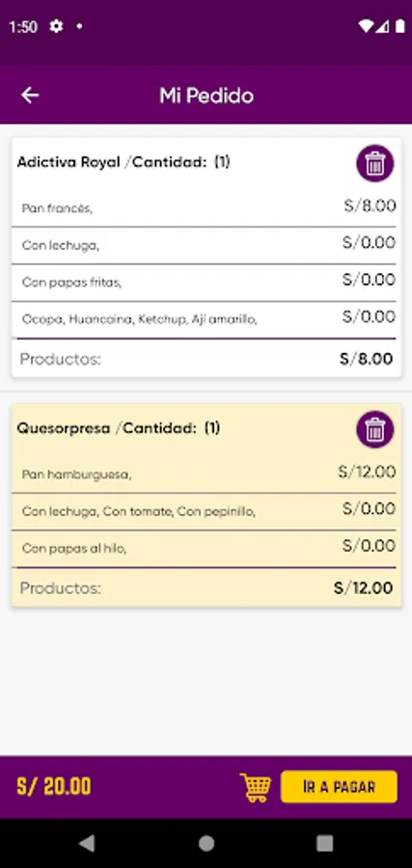Go back using the arrow icon
Screen dimensions: 412x868
point(30,95)
